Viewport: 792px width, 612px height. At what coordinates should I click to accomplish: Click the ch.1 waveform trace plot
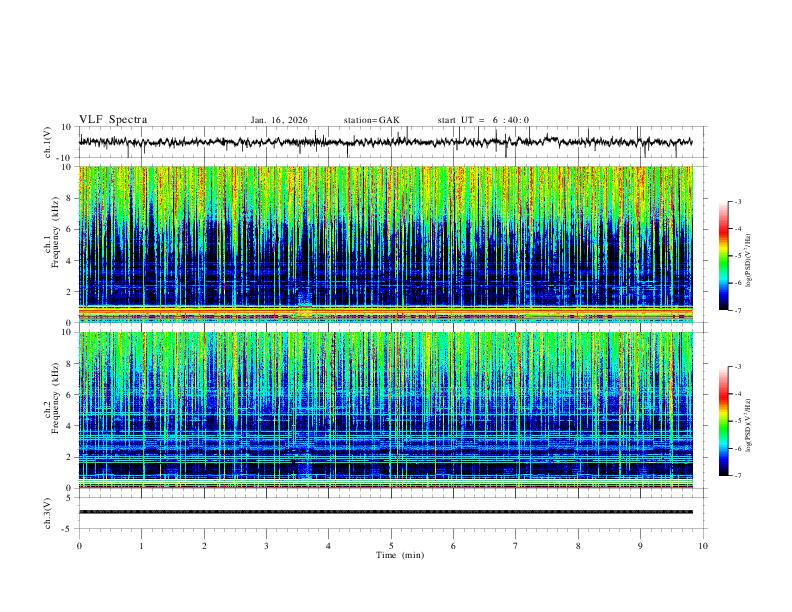[386, 142]
